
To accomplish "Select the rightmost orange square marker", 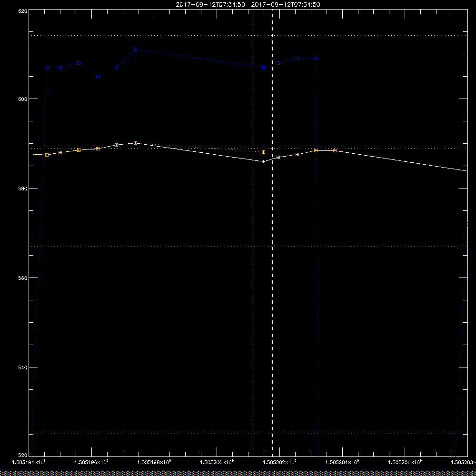I will [x=335, y=150].
